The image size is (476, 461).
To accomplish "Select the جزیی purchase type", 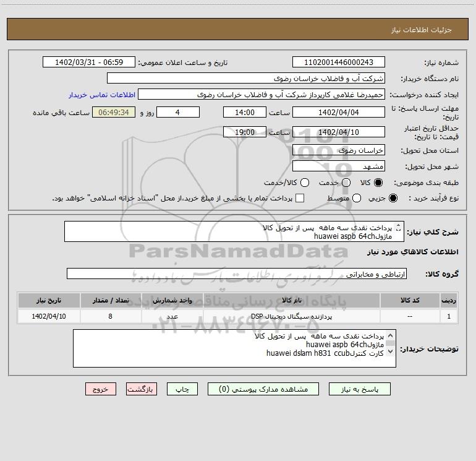I will pyautogui.click(x=393, y=198).
